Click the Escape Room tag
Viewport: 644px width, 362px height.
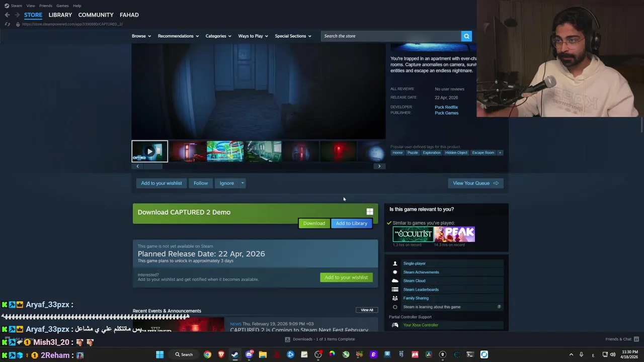[x=483, y=153]
